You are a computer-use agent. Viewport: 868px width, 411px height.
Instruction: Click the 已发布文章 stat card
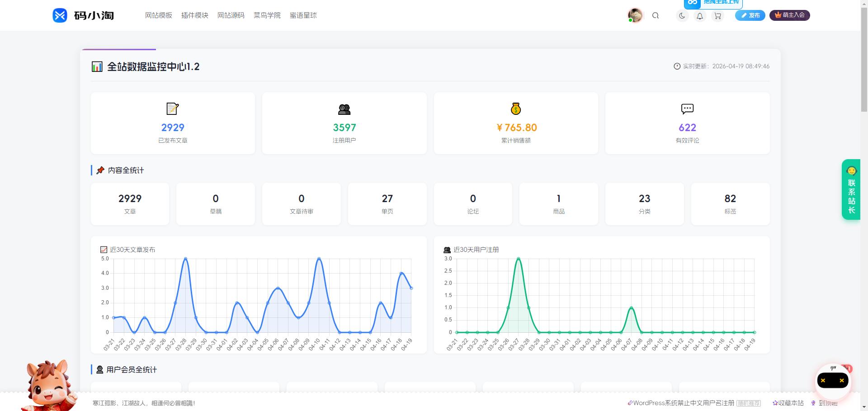click(173, 123)
